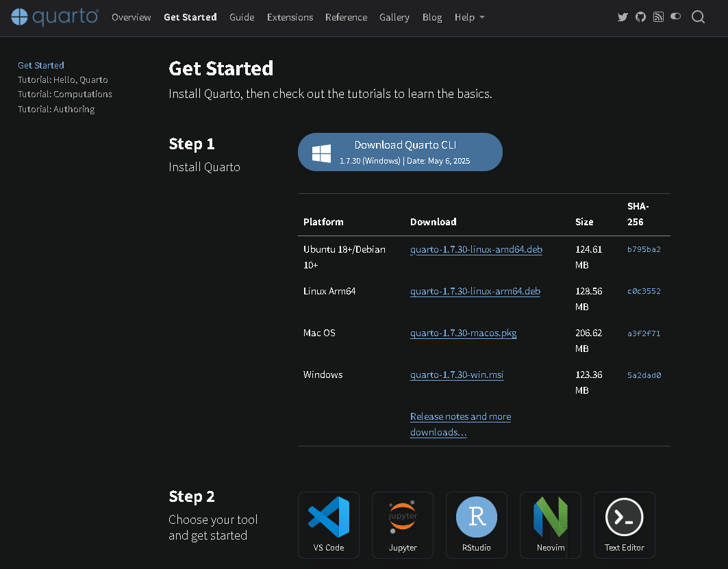Click the Get Started page heading
The image size is (728, 569).
(x=221, y=68)
